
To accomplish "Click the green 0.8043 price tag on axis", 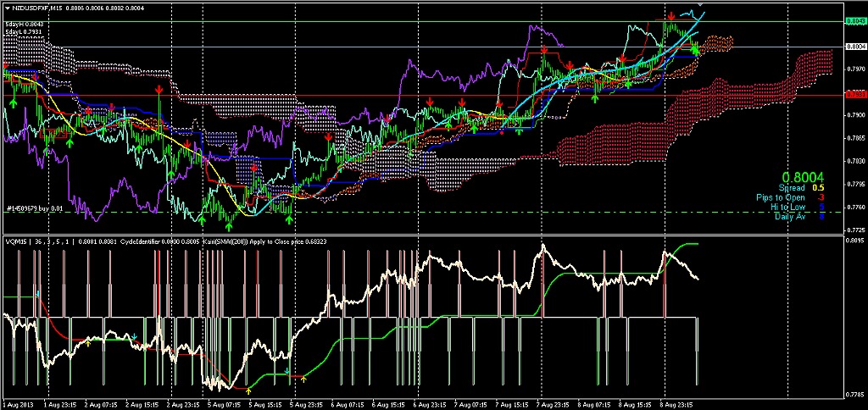I will coord(856,21).
